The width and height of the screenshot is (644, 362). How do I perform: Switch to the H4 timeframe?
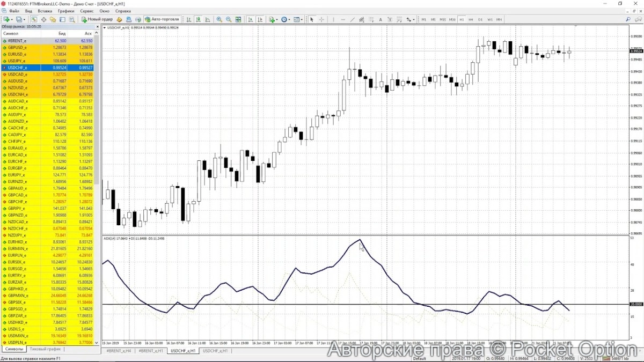point(471,19)
